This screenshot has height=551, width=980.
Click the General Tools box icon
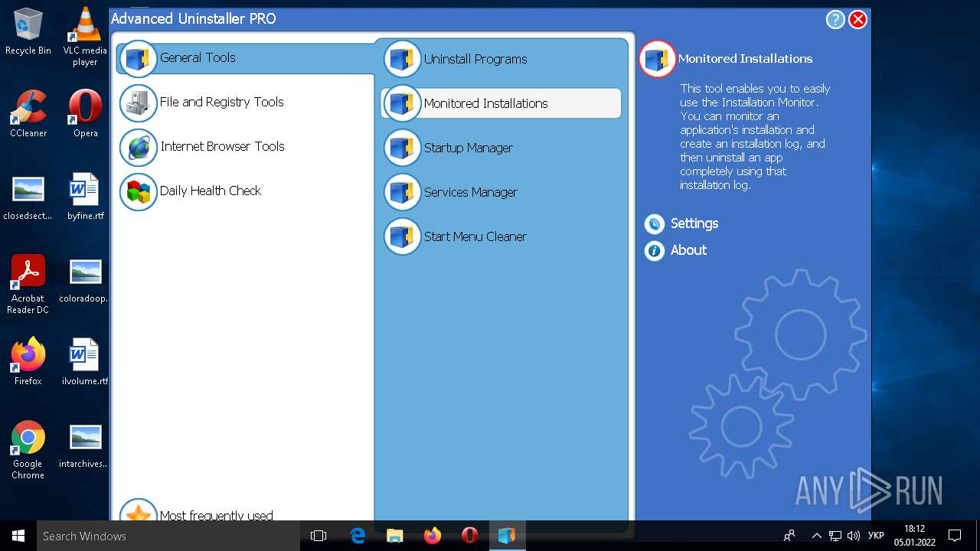point(139,59)
